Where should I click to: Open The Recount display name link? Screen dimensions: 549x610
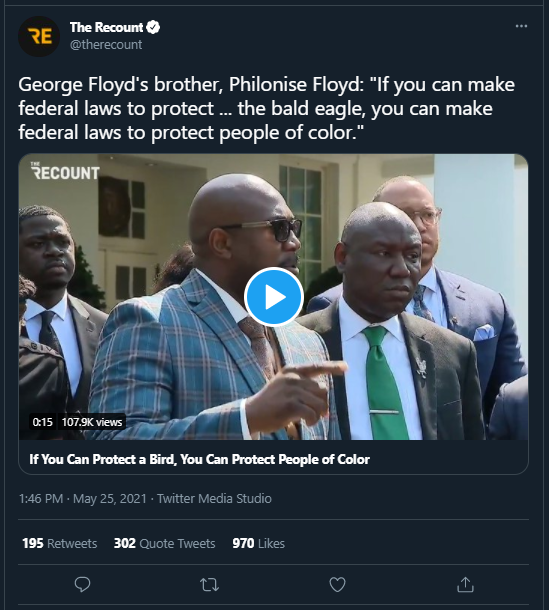(x=106, y=27)
